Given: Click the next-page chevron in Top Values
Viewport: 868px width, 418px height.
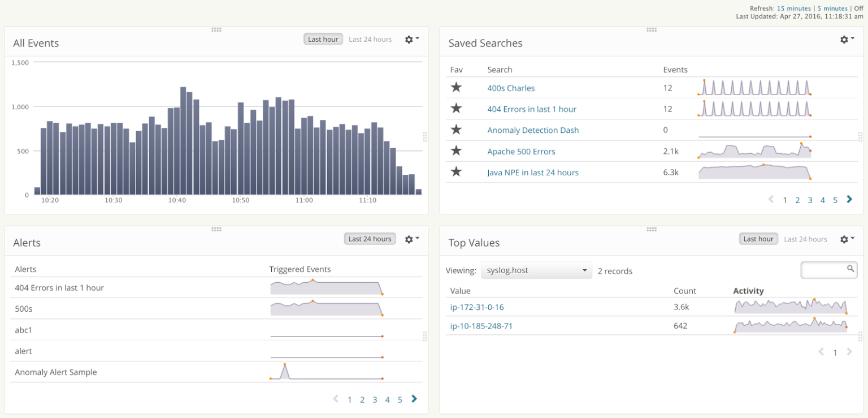Looking at the screenshot, I should 849,352.
